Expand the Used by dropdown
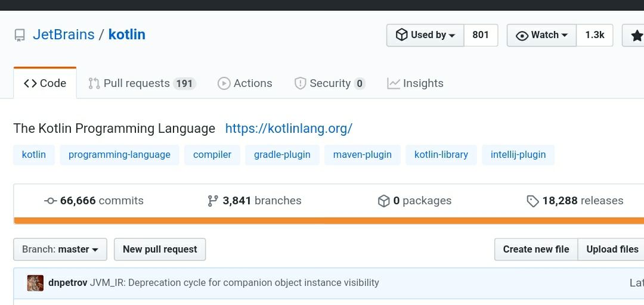Screen dimensions: 644x305 [425, 35]
